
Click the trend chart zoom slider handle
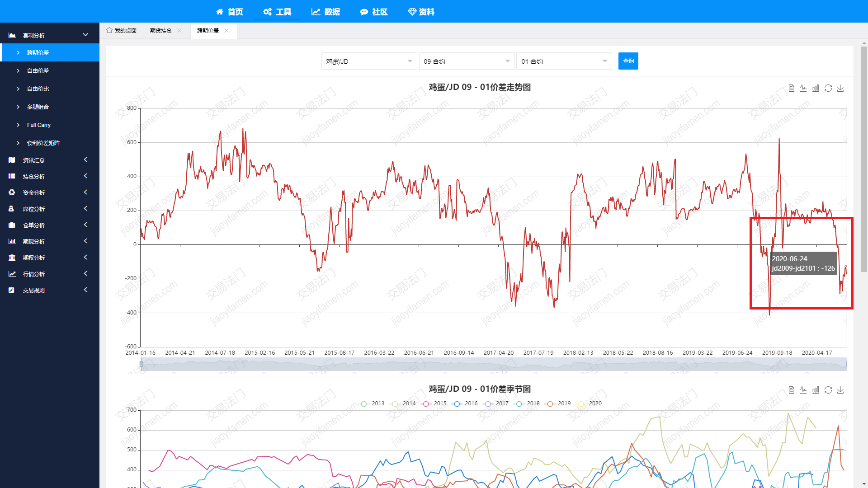point(142,364)
